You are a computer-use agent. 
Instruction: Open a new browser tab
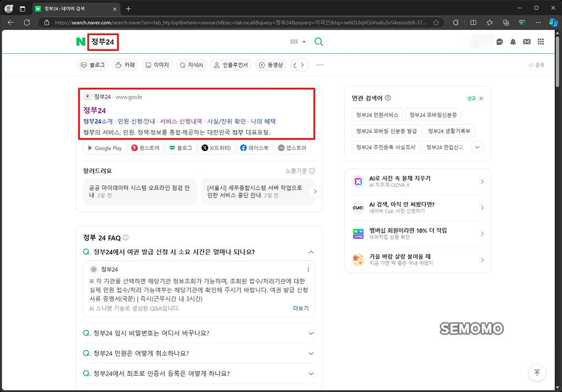tap(128, 9)
